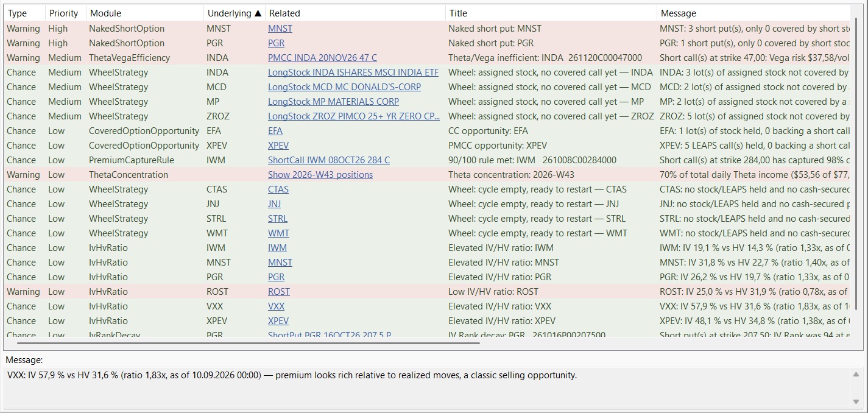
Task: Open PGR link in IvHvRatio row
Action: 277,277
